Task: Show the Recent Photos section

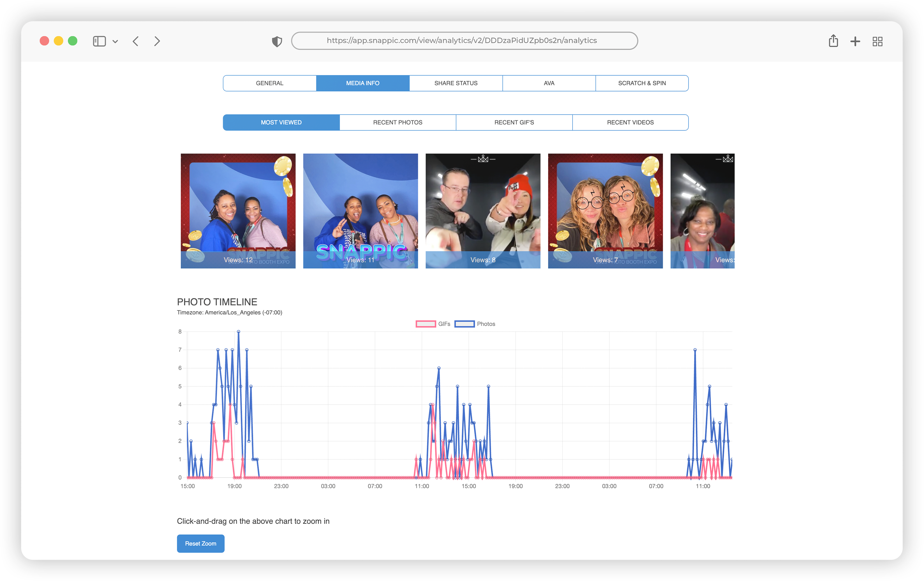Action: click(397, 122)
